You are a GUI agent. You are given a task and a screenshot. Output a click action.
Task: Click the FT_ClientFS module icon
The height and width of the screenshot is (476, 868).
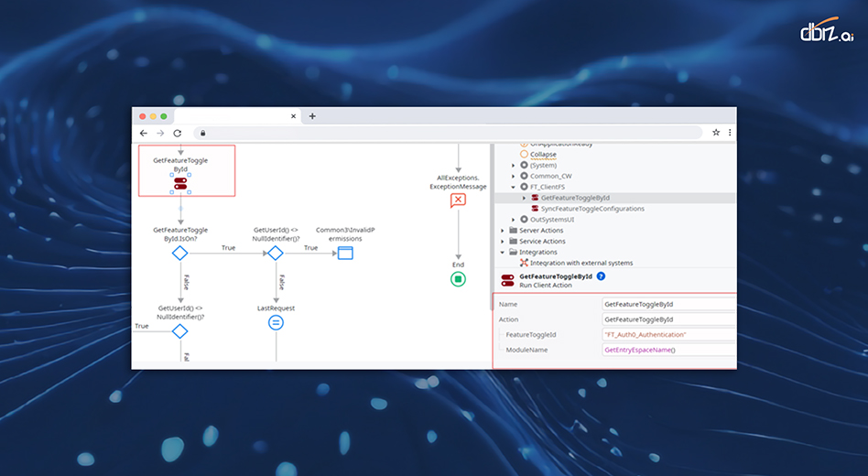pyautogui.click(x=524, y=187)
